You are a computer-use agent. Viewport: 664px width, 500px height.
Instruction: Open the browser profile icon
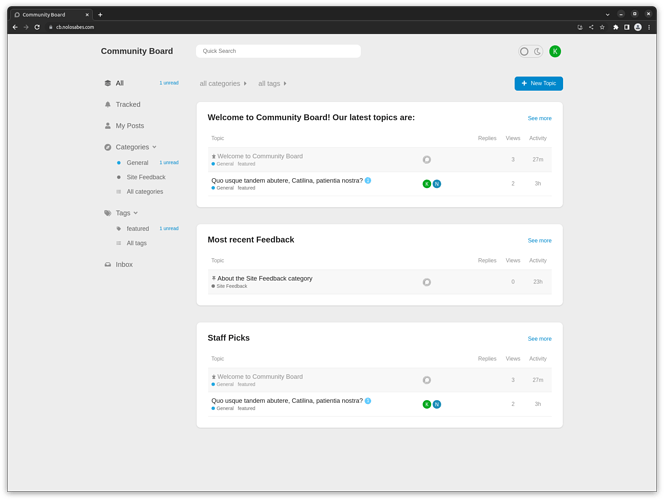pos(638,27)
